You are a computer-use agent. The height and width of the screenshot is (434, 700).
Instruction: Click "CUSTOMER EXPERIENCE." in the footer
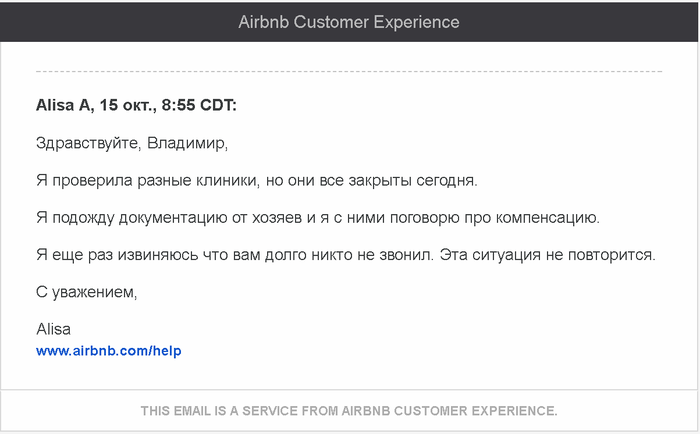(x=477, y=411)
